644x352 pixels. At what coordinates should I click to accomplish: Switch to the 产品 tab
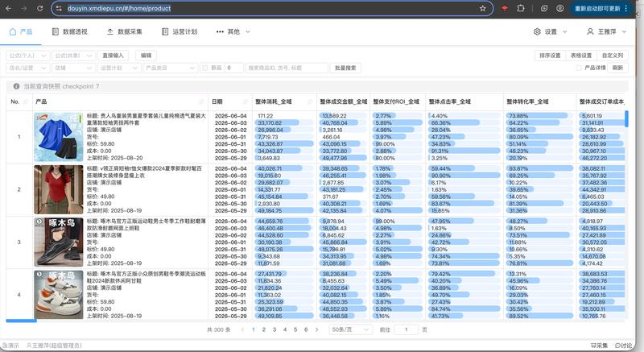[21, 31]
